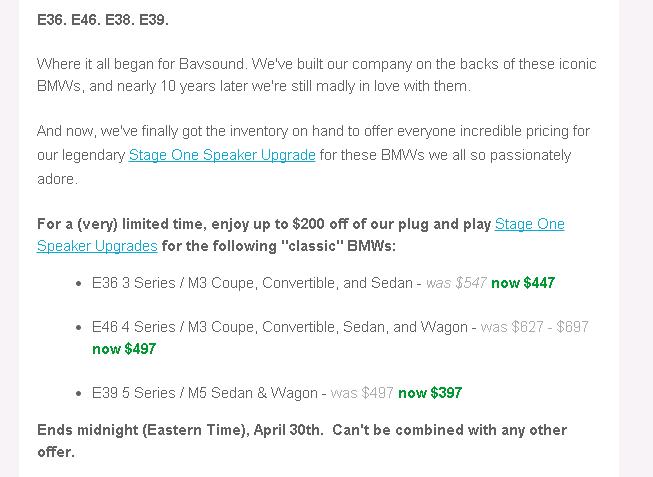Click "Can't be combined with any other" text

pos(449,430)
